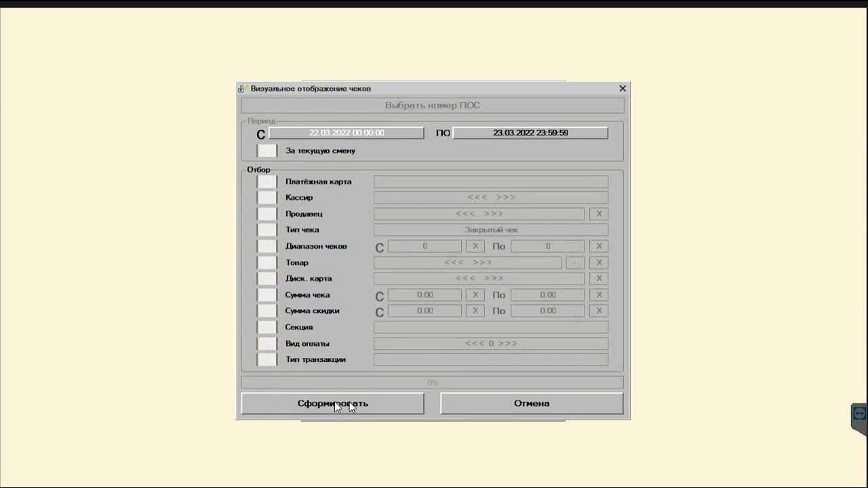Click the dialog title bar window icon
Image resolution: width=868 pixels, height=488 pixels.
point(242,88)
